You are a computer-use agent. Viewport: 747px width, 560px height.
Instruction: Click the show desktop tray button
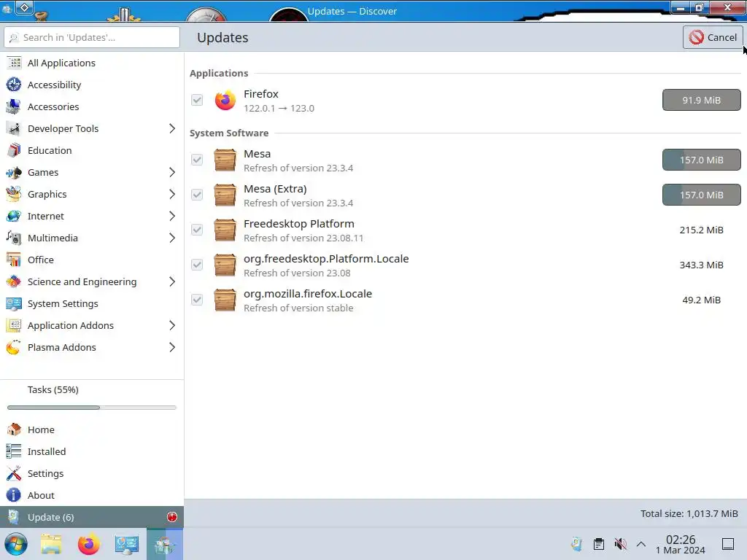click(x=728, y=544)
